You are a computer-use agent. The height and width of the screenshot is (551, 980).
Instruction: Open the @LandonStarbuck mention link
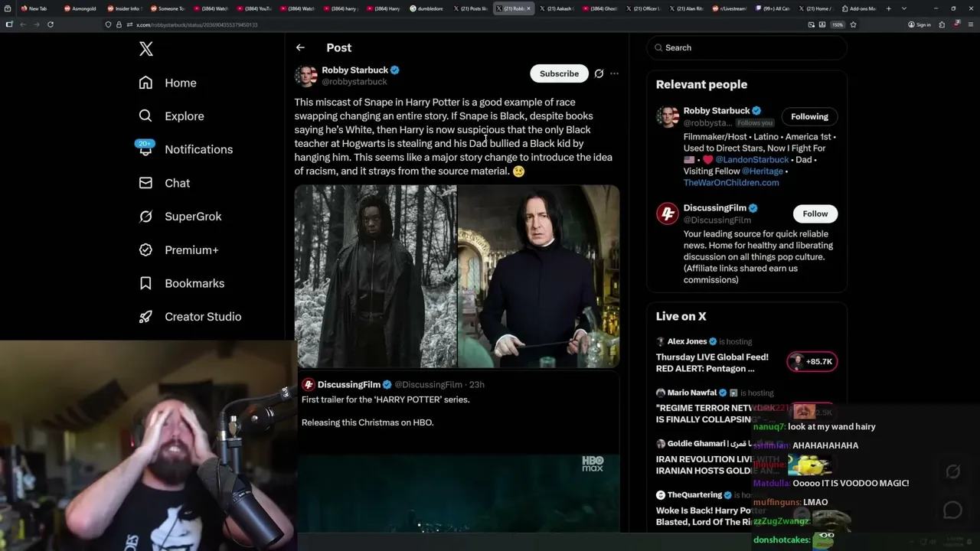click(x=752, y=160)
